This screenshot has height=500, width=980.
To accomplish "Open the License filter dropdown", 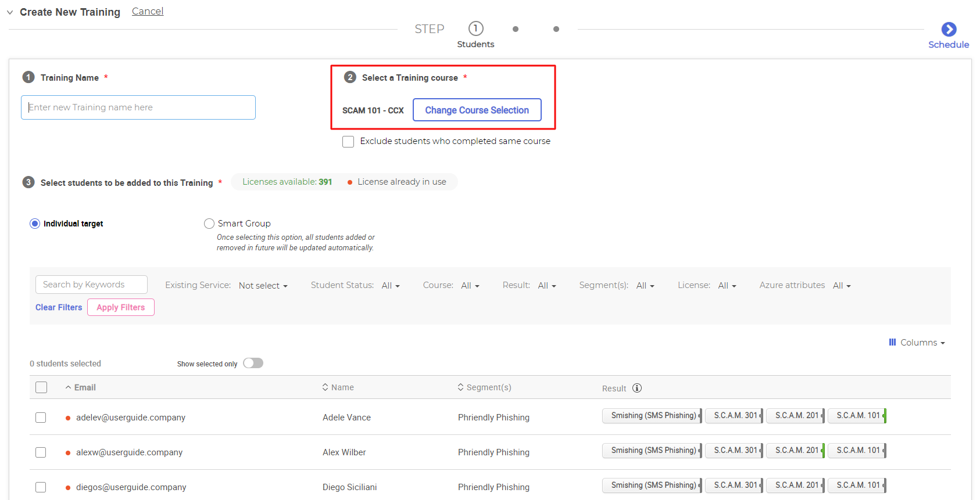I will click(x=727, y=286).
